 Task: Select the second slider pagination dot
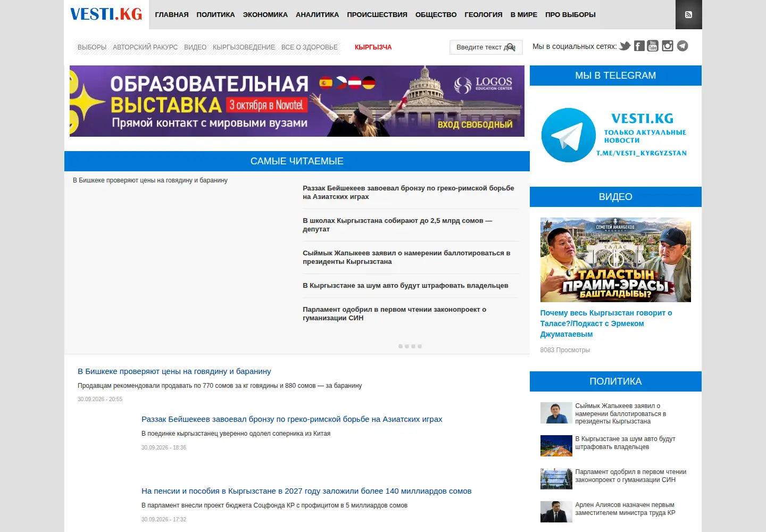[x=407, y=346]
